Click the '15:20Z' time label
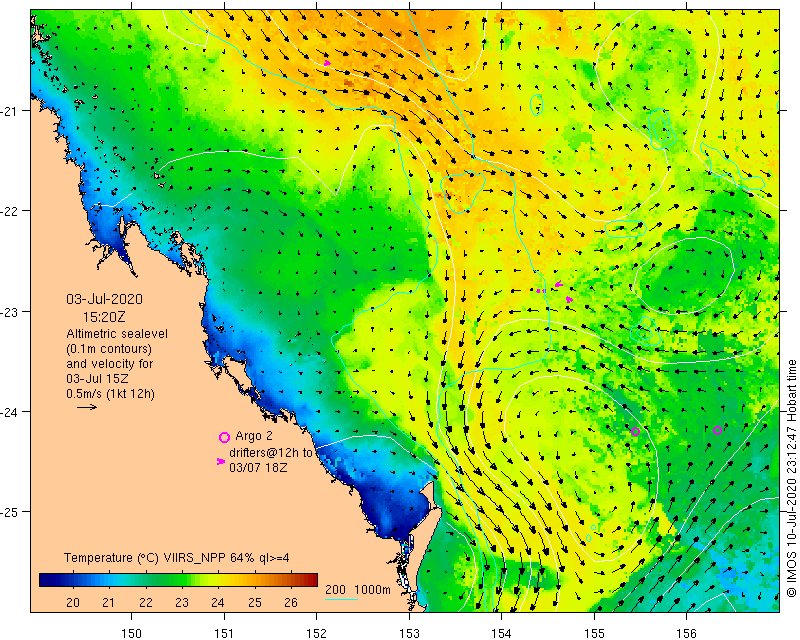The width and height of the screenshot is (800, 640). 104,317
